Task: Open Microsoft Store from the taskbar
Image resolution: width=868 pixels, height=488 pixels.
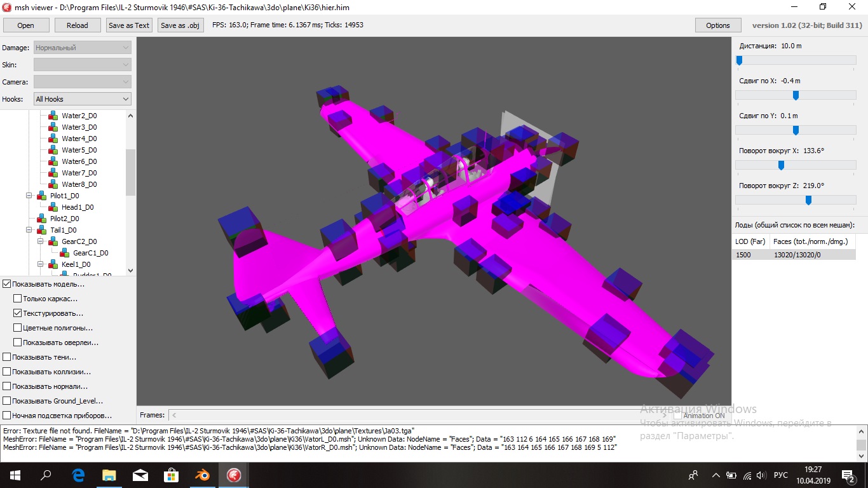Action: click(x=172, y=475)
